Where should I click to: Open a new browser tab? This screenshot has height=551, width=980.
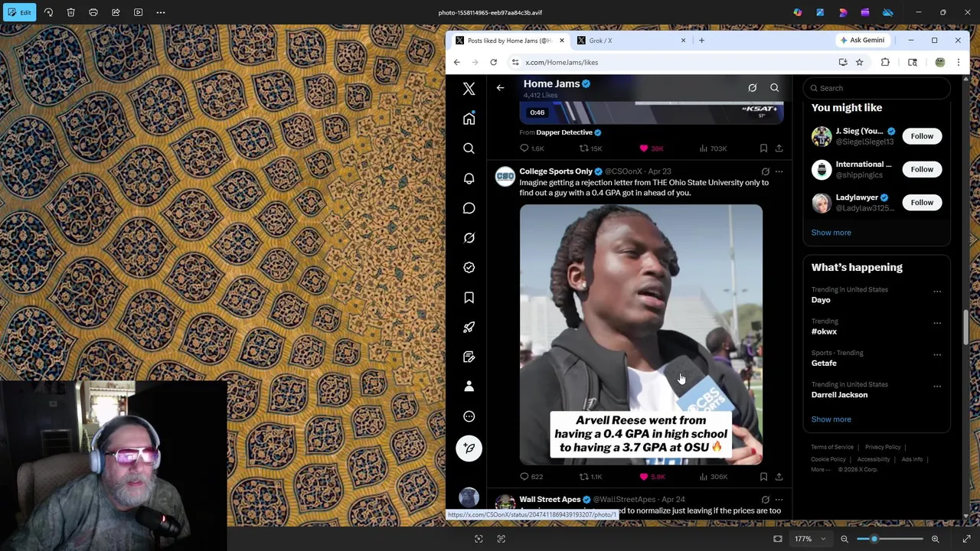[701, 41]
